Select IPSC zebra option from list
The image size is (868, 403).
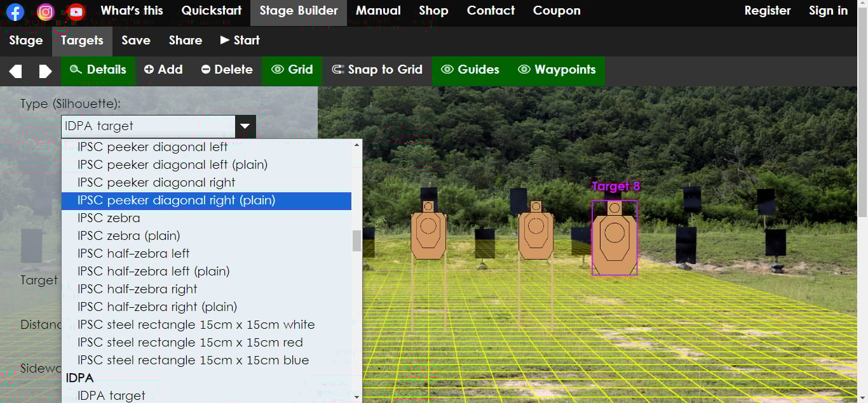pos(109,218)
